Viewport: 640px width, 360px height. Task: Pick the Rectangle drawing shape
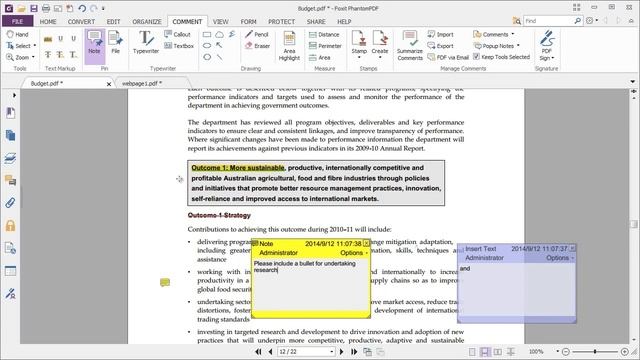pos(207,35)
